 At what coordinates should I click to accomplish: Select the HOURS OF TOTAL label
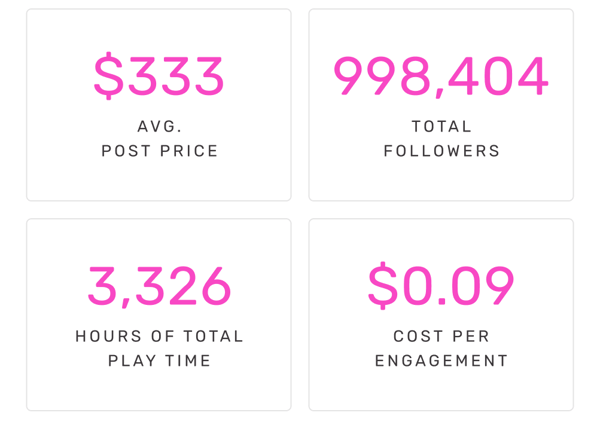pyautogui.click(x=159, y=336)
